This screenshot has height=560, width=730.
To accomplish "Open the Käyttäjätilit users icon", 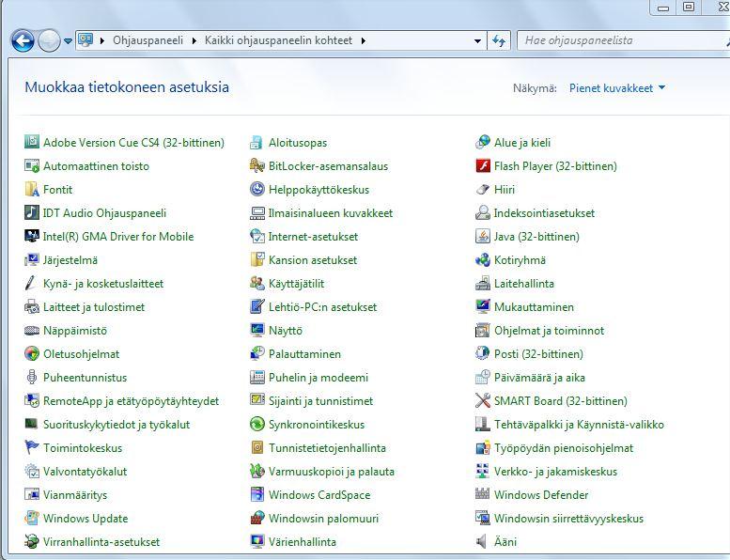I will coord(257,283).
